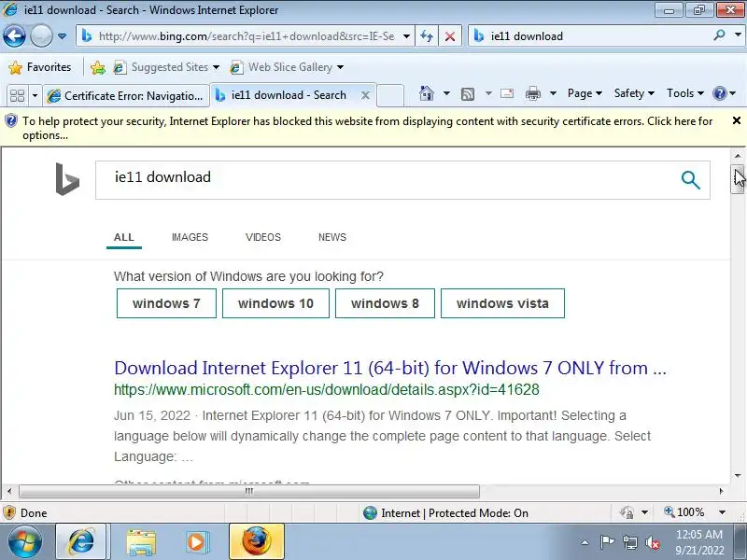The width and height of the screenshot is (747, 560).
Task: Click the Bing search magnifier button
Action: [690, 180]
